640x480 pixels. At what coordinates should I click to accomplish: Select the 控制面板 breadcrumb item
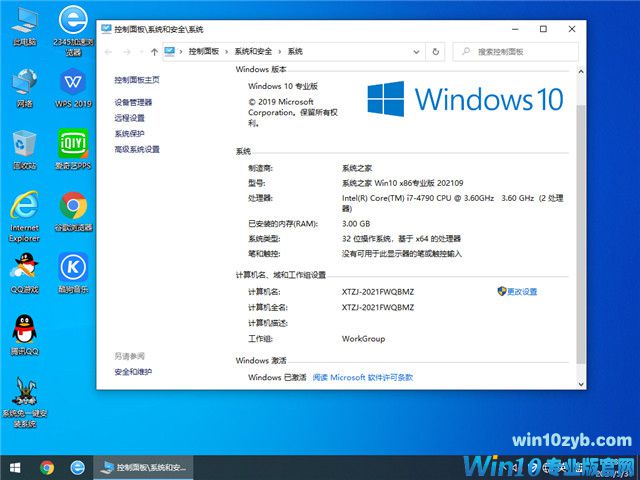click(x=204, y=51)
